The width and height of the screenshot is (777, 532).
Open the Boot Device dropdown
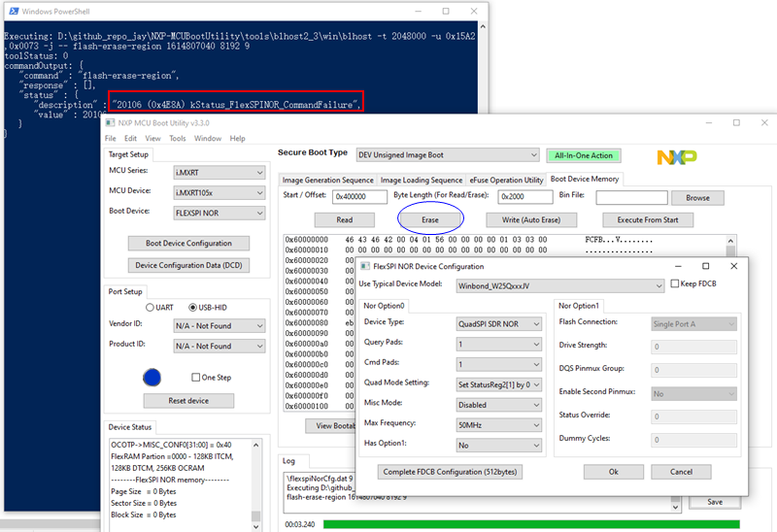220,213
